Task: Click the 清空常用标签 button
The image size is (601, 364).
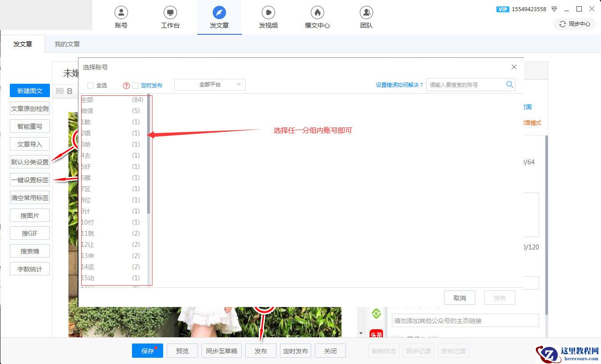Action: [30, 197]
